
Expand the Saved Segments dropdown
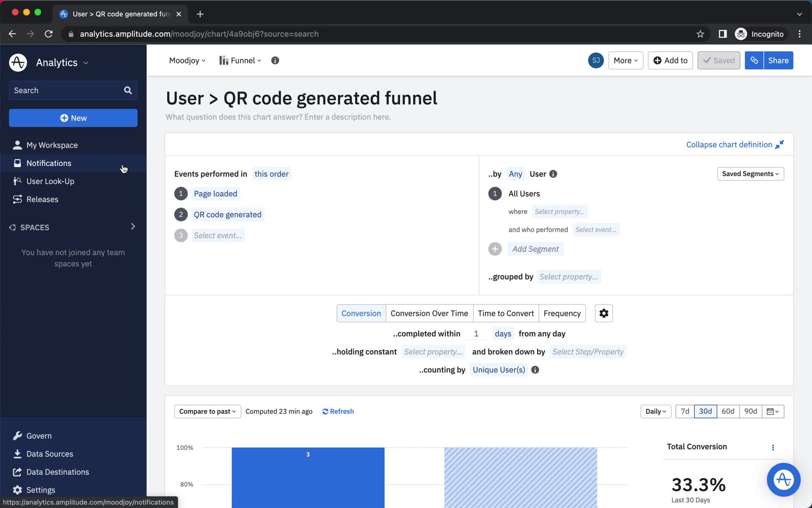pyautogui.click(x=750, y=173)
